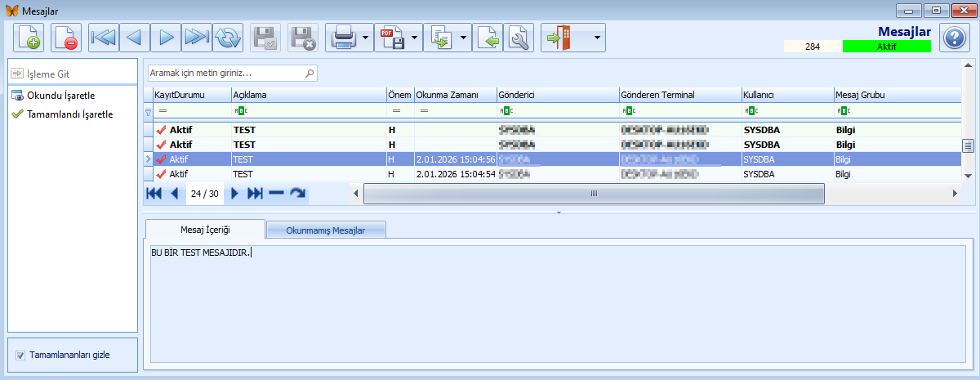Open the dropdown arrow next to exit door
Screen dimensions: 980x380
click(597, 38)
